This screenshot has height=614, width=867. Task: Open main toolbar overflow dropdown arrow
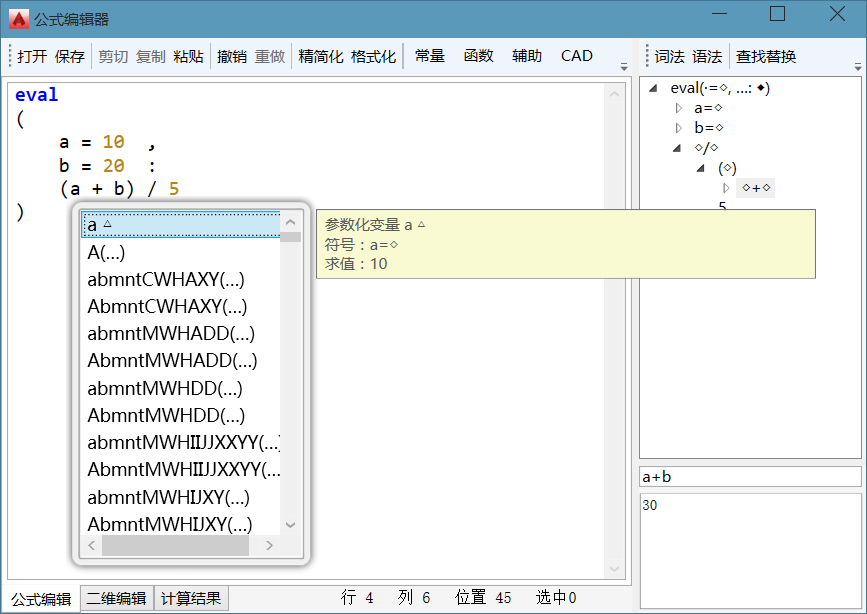(624, 67)
